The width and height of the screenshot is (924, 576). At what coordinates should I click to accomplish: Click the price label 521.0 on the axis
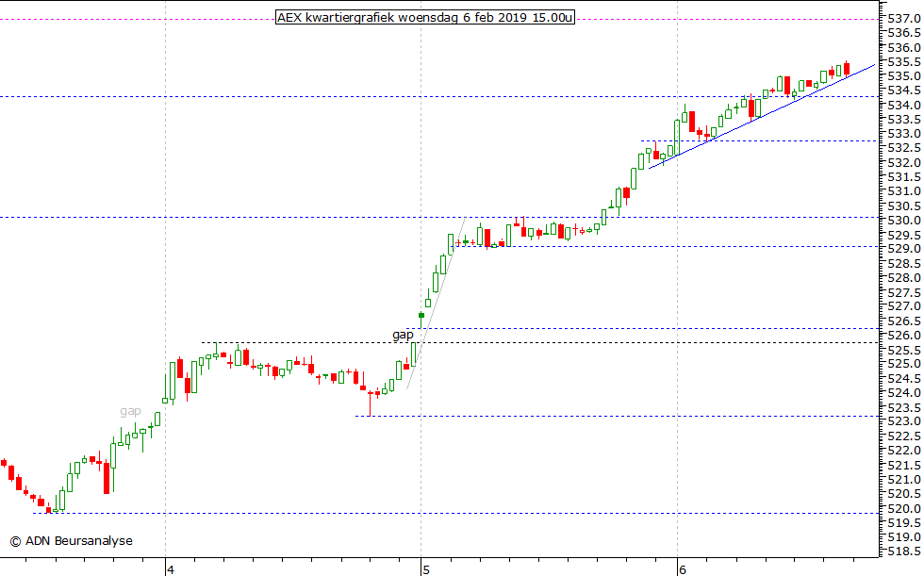click(904, 479)
